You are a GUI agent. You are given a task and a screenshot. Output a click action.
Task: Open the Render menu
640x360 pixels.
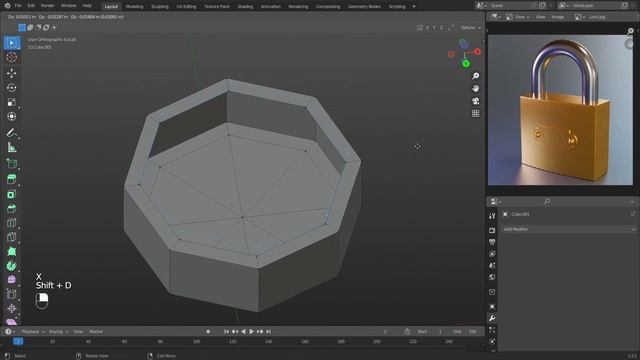47,6
